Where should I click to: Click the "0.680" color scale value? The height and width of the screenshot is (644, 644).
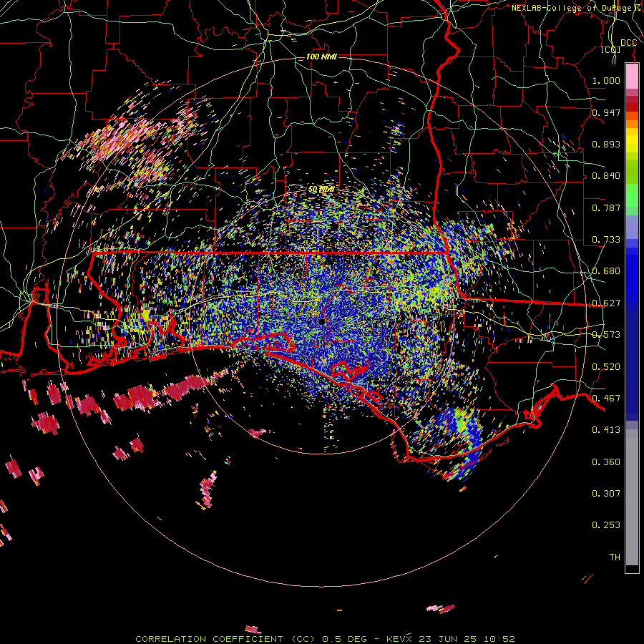[x=606, y=271]
